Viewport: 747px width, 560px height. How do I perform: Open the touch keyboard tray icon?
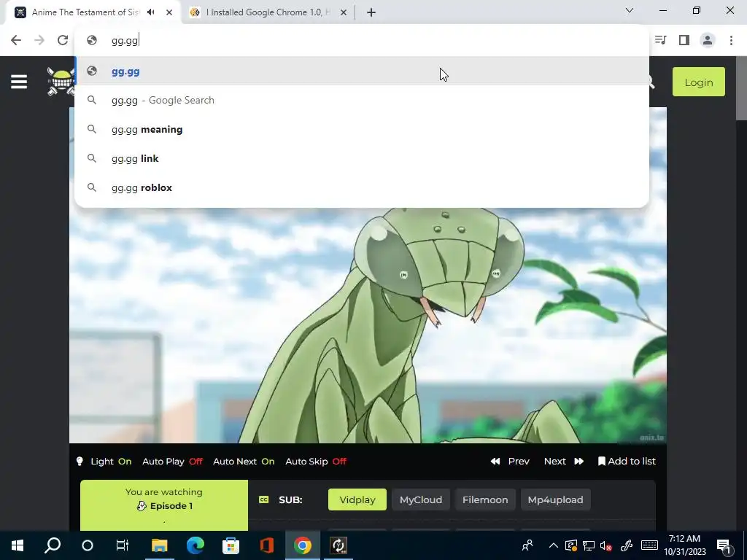(649, 545)
